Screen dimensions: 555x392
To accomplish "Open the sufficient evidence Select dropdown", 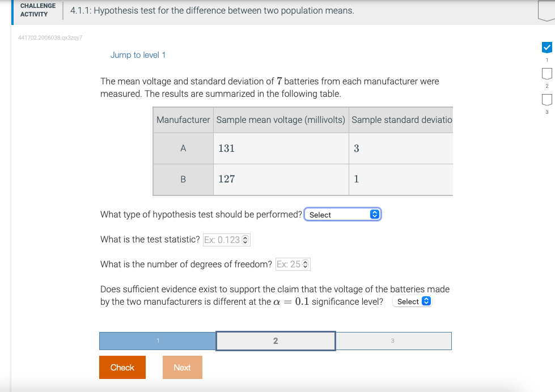I will click(x=412, y=301).
